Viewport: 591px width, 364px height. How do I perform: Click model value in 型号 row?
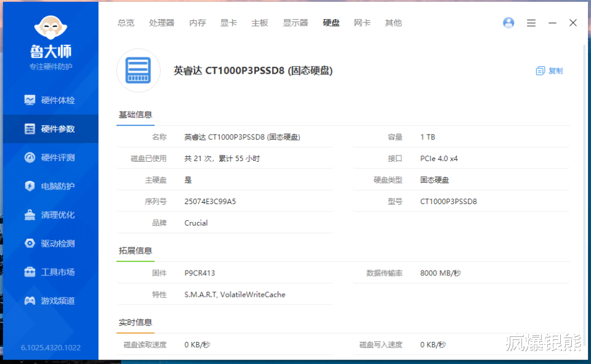click(449, 202)
